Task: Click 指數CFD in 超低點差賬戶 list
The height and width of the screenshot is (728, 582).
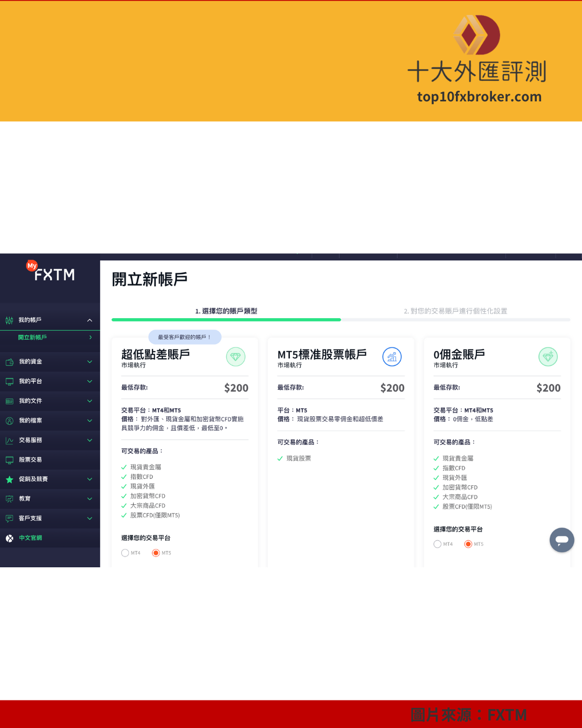Action: pos(141,477)
